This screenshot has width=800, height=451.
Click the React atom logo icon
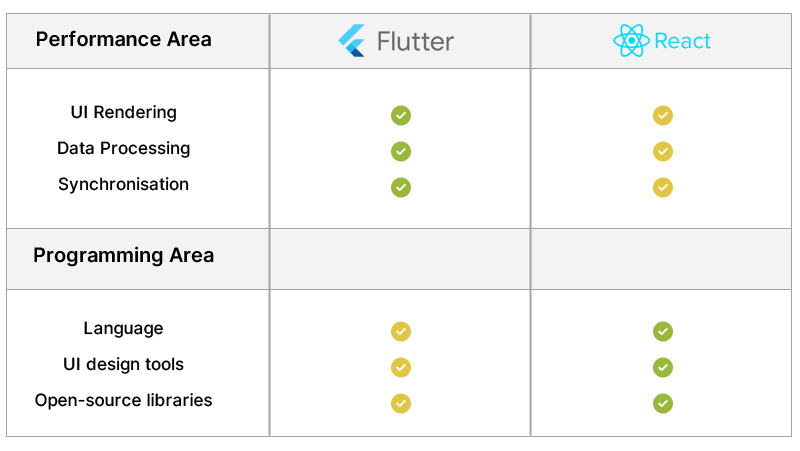point(632,41)
